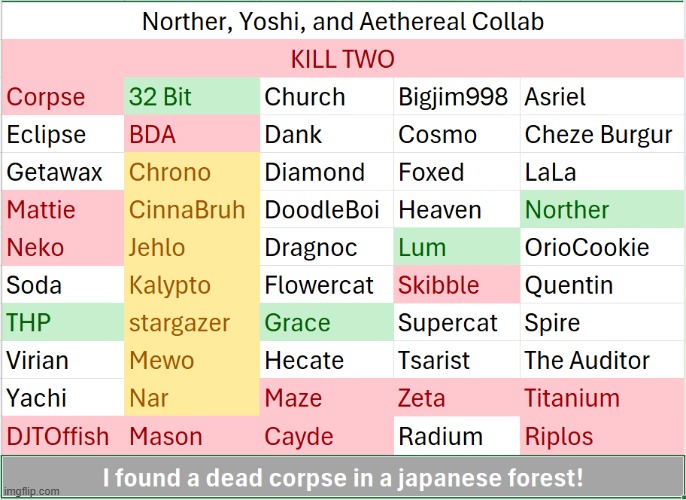Select the KILL TWO header row
Image resolution: width=686 pixels, height=500 pixels.
point(343,59)
